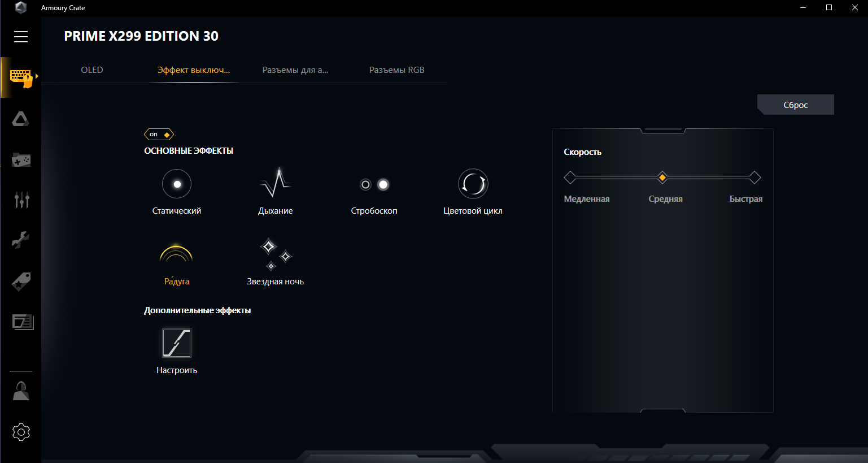This screenshot has width=868, height=463.
Task: Open the Настроить customize effect icon
Action: (177, 343)
